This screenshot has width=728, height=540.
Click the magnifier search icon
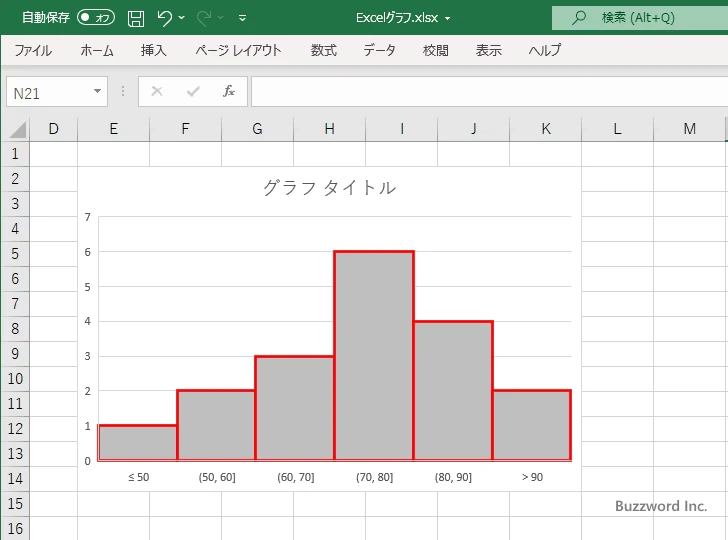tap(578, 18)
